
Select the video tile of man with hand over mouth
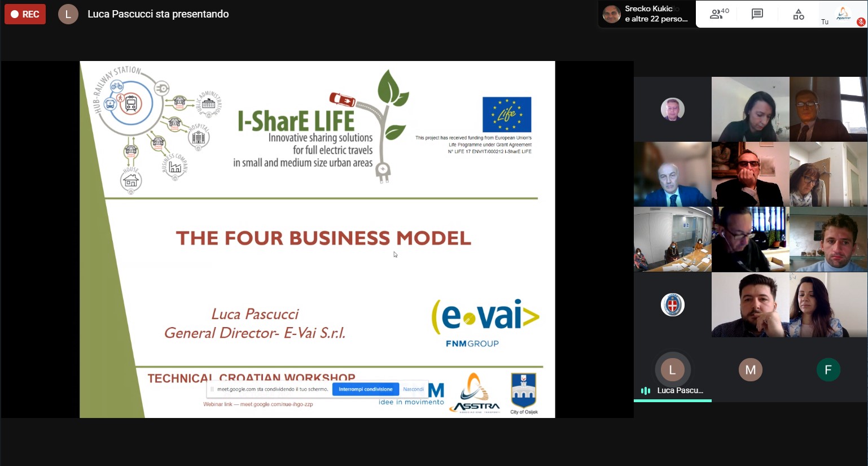pyautogui.click(x=750, y=174)
